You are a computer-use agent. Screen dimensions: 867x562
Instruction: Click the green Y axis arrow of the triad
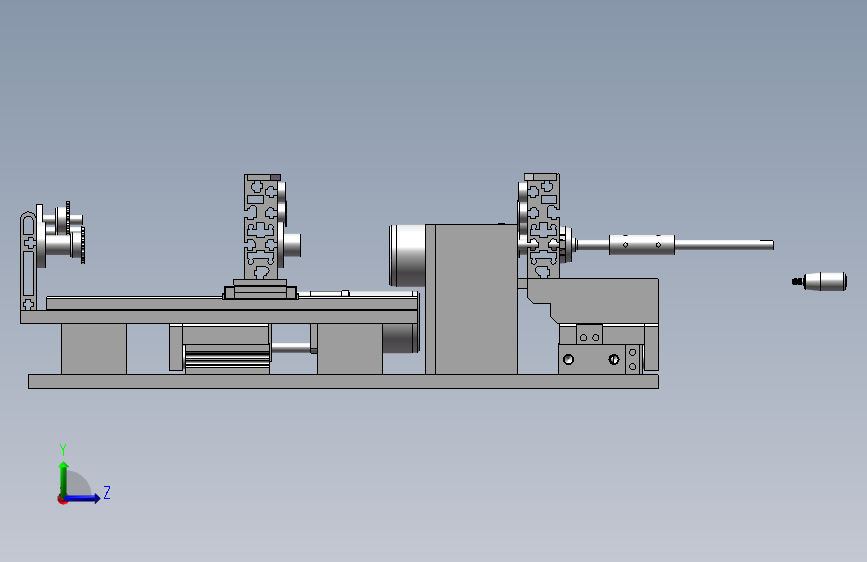coord(64,477)
